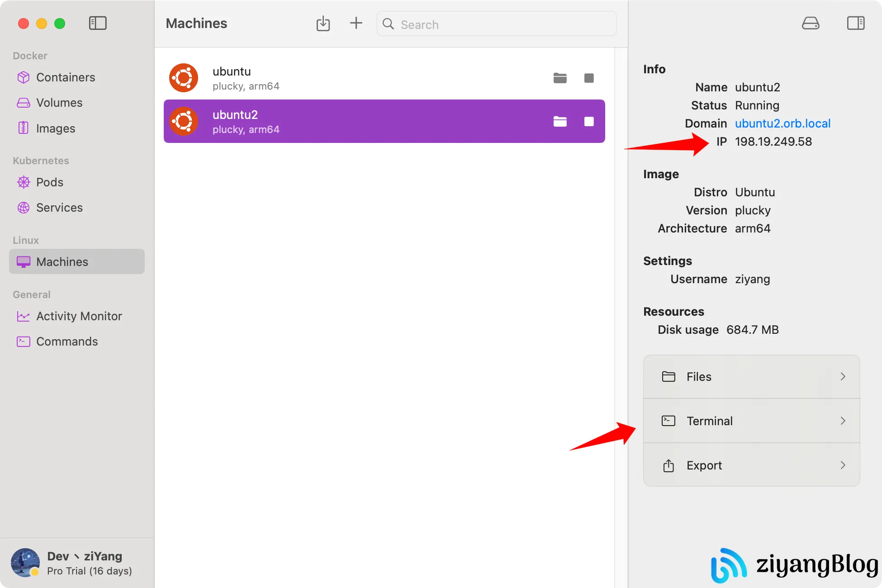
Task: Expand Terminal row chevron
Action: [x=843, y=421]
